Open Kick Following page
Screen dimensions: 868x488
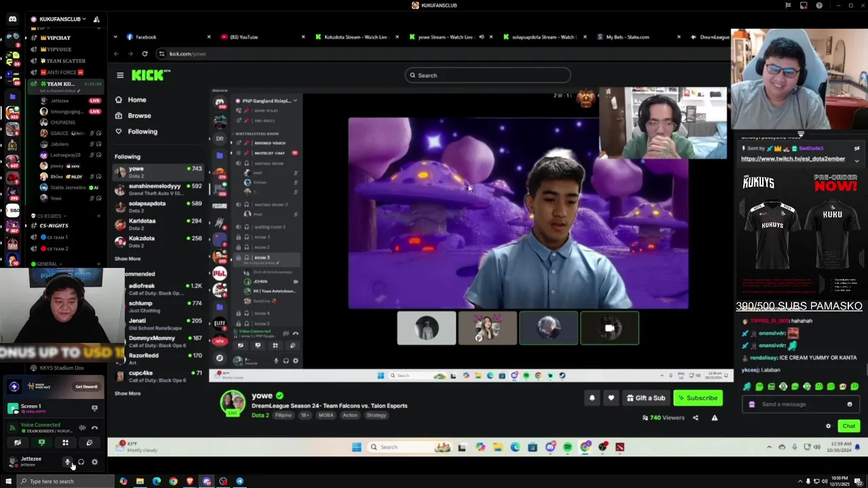click(136, 131)
